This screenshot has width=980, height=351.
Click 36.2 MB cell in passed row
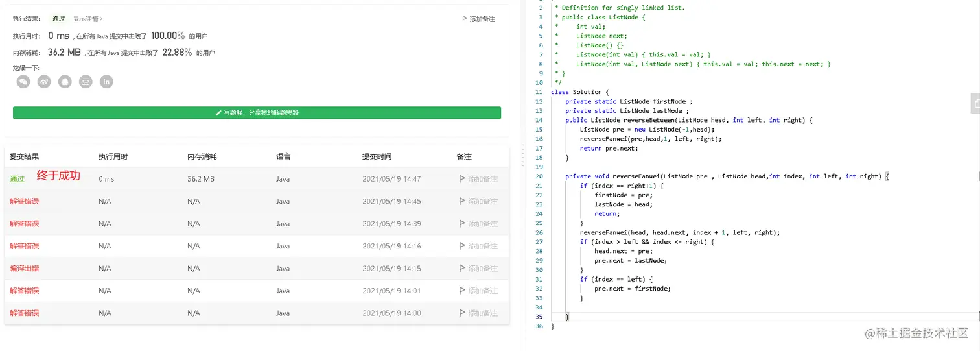(200, 179)
